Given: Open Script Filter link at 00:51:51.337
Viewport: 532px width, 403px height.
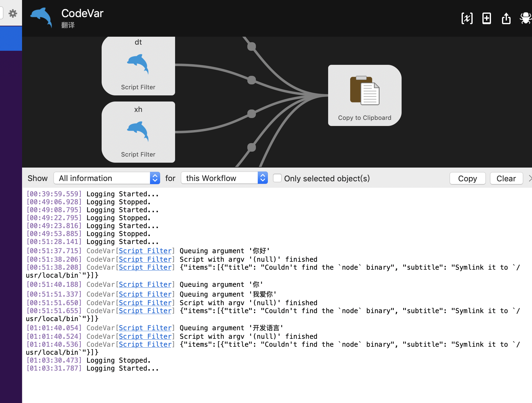Looking at the screenshot, I should click(x=145, y=294).
